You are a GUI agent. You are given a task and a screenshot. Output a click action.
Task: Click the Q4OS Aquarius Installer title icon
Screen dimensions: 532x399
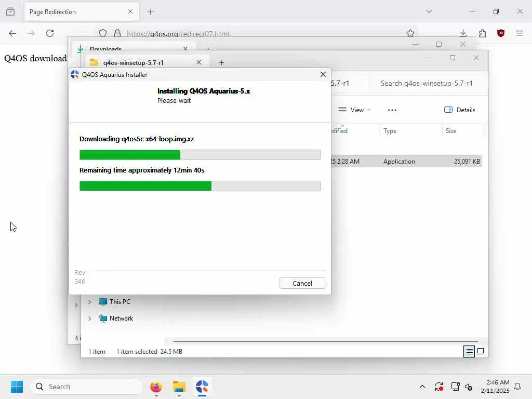coord(75,75)
